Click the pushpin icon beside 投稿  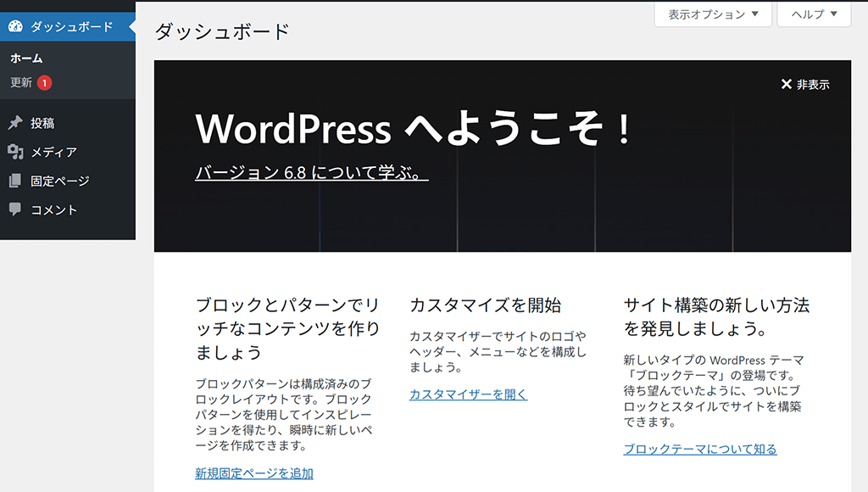15,123
